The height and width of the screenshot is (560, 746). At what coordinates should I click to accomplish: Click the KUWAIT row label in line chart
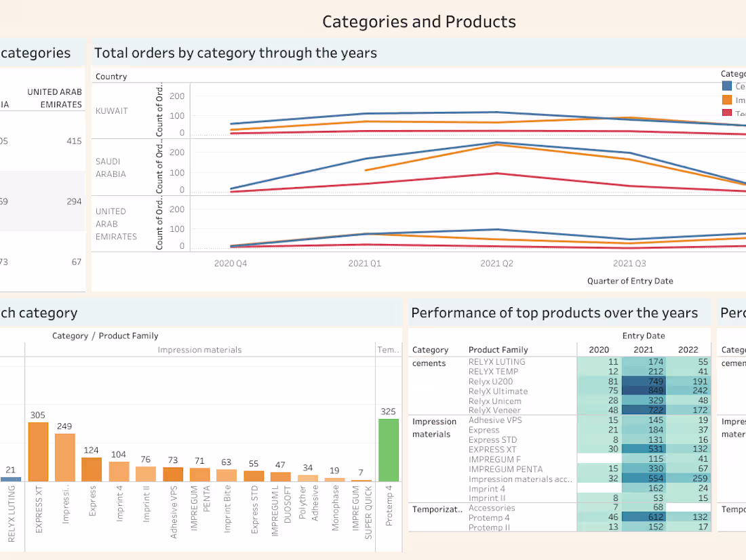[x=112, y=111]
